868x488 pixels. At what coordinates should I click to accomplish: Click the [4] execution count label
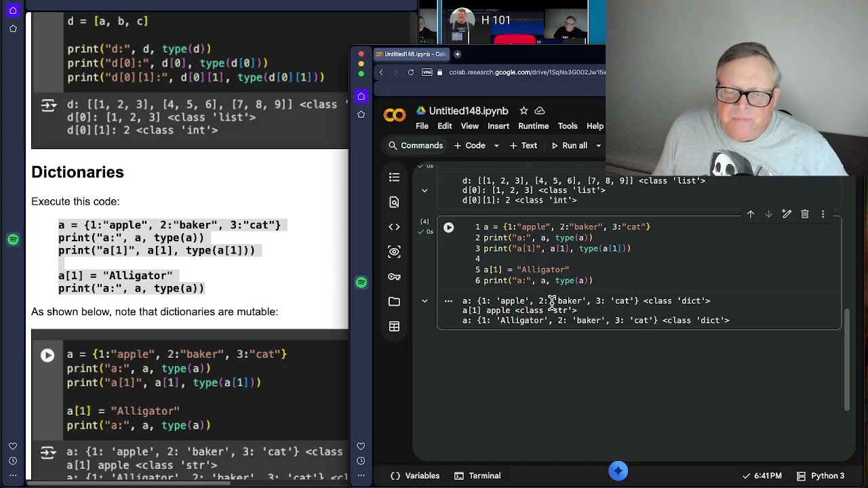click(x=425, y=222)
